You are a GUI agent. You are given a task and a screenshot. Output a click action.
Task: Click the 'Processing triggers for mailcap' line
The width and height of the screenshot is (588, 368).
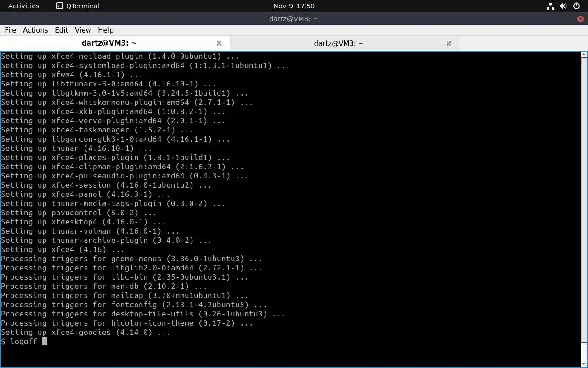(x=124, y=295)
